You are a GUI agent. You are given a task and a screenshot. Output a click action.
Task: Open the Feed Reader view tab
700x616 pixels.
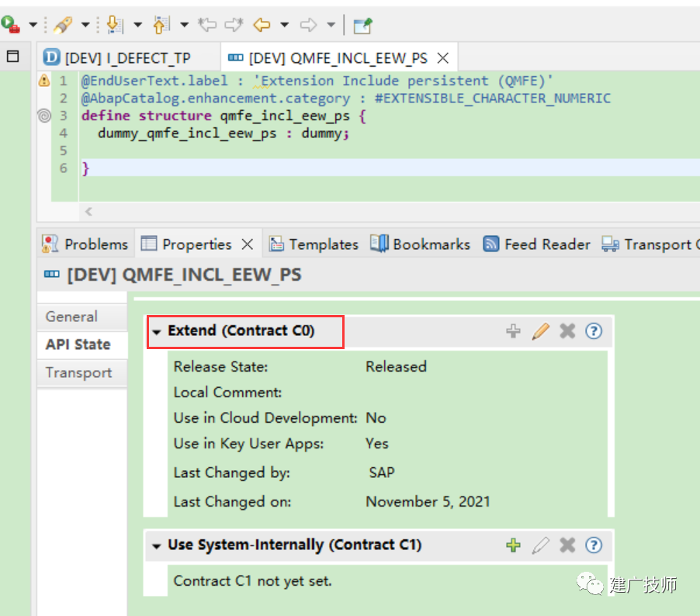coord(536,244)
